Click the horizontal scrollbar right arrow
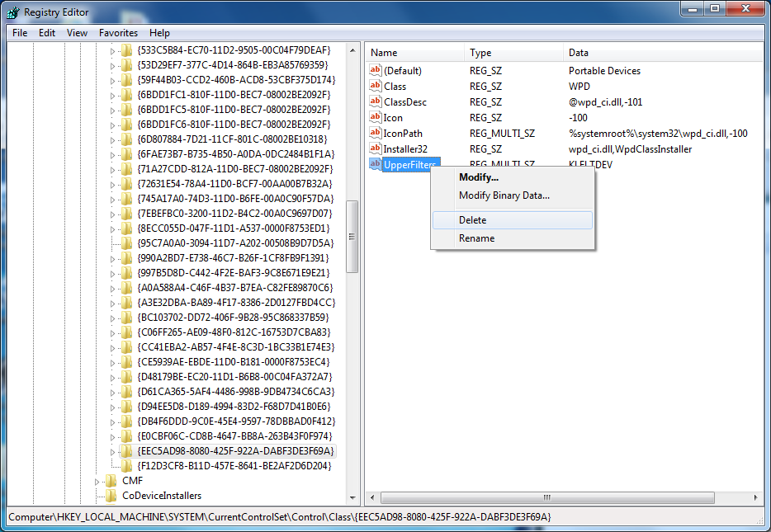771x532 pixels. tap(756, 497)
